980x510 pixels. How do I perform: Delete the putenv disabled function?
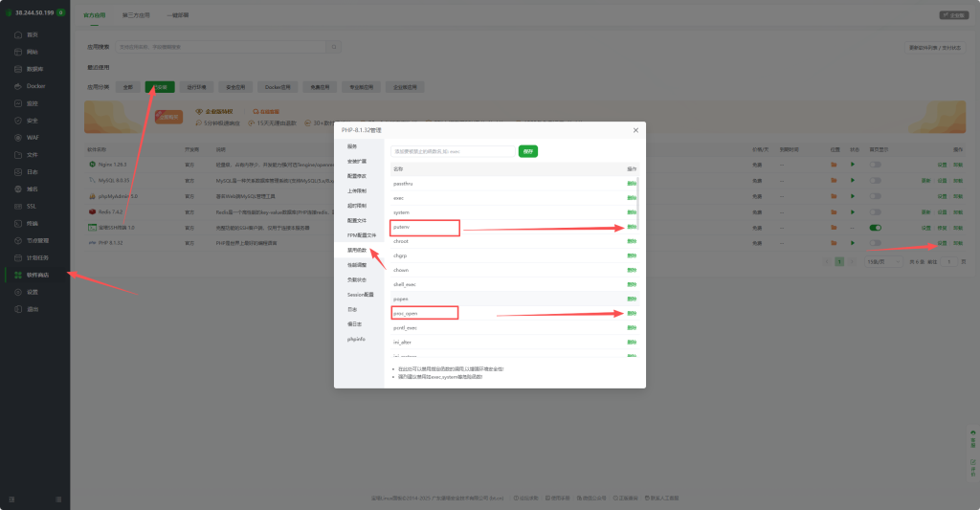point(632,227)
